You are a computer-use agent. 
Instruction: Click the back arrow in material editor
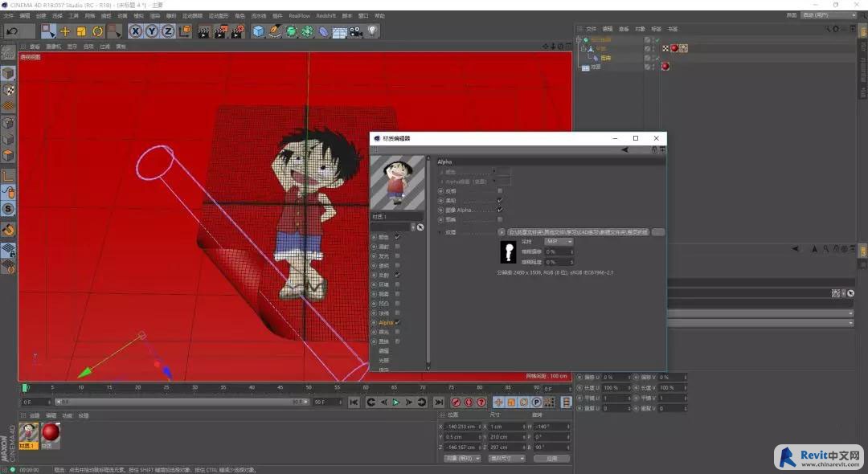click(x=625, y=150)
